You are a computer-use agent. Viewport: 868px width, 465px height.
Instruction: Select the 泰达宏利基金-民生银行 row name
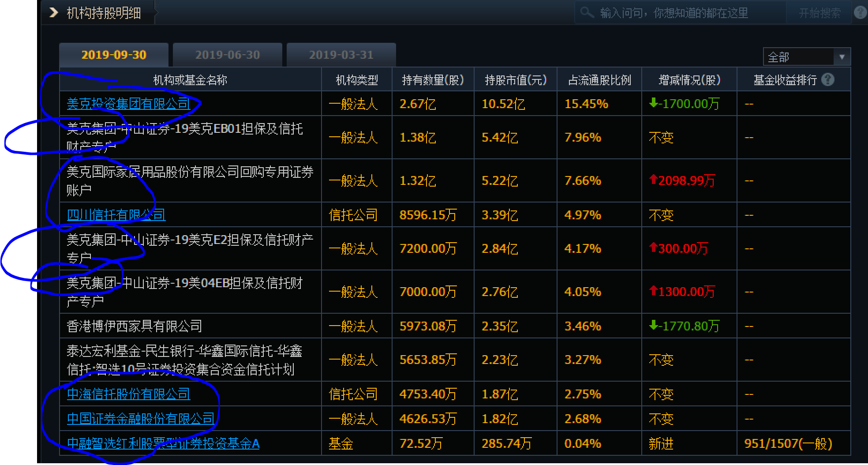184,360
